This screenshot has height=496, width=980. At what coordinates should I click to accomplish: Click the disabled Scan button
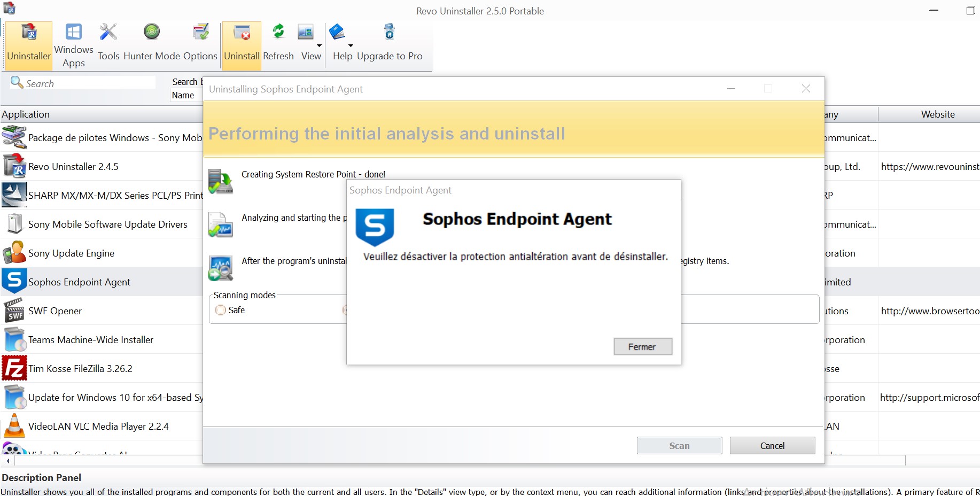679,446
